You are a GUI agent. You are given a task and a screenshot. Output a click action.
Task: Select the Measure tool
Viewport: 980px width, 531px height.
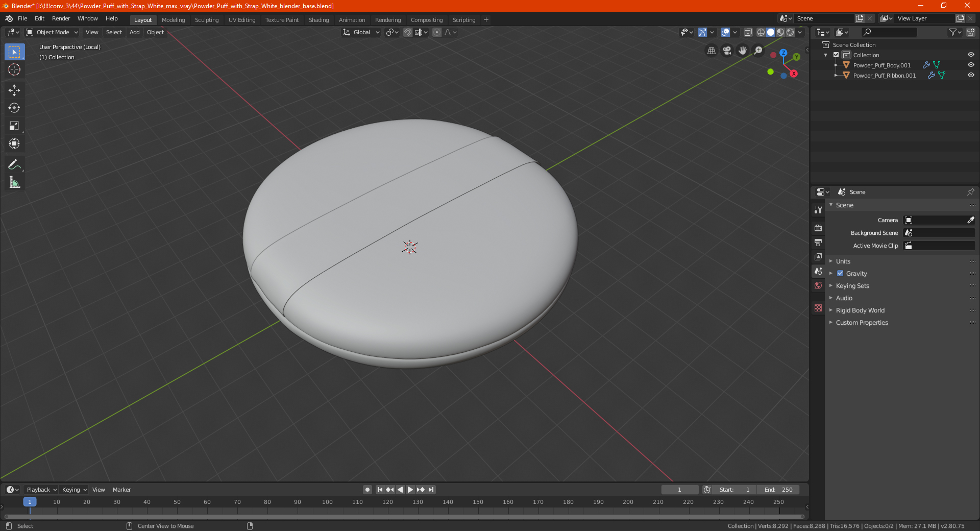tap(14, 182)
